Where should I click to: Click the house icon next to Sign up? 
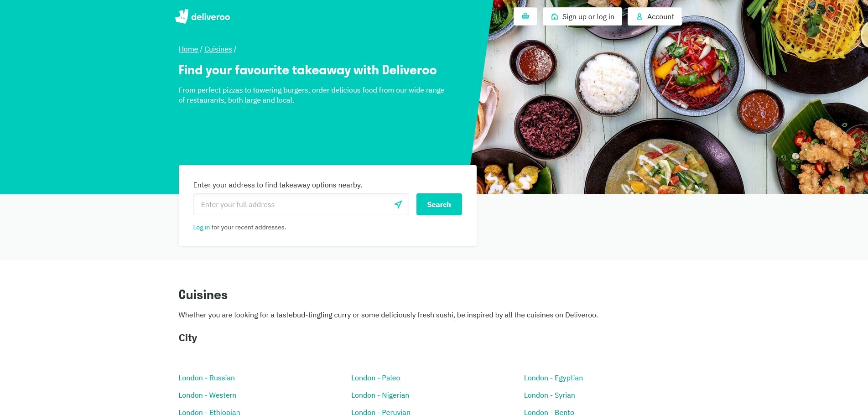point(554,16)
